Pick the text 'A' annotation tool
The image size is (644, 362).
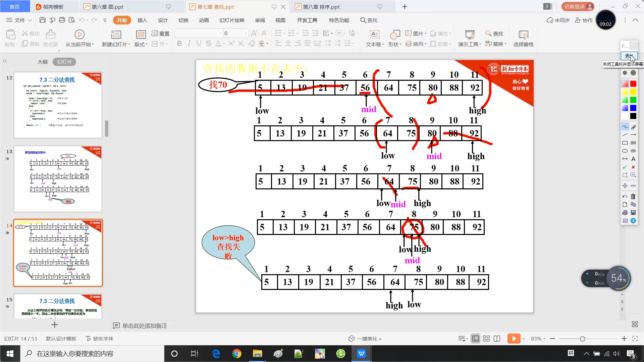(x=633, y=159)
